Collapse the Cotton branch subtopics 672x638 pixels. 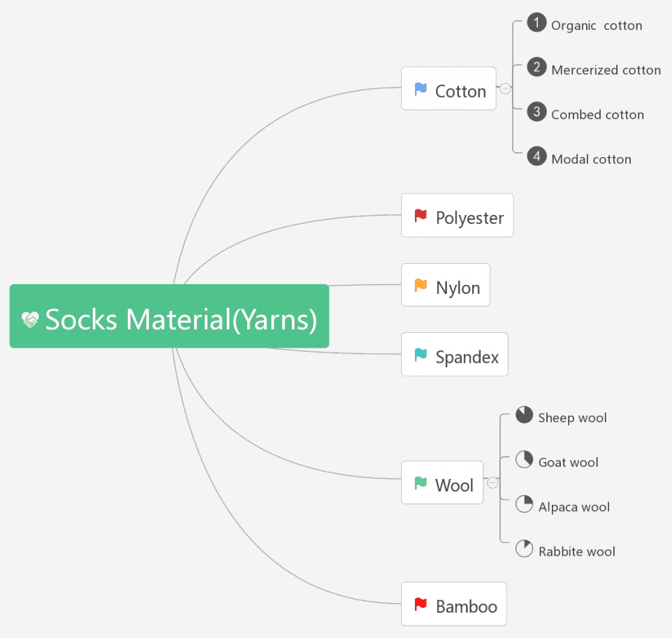tap(505, 89)
